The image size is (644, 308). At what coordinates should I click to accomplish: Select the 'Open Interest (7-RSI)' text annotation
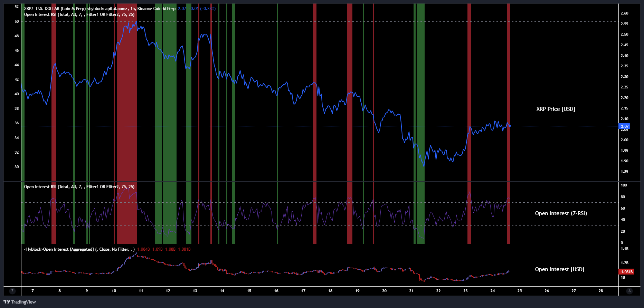561,213
